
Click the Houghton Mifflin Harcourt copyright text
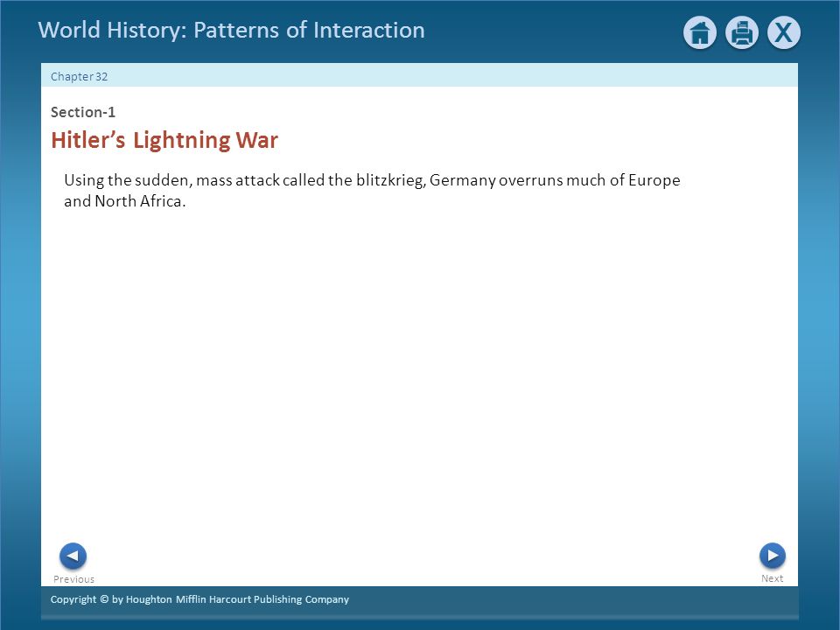coord(199,599)
